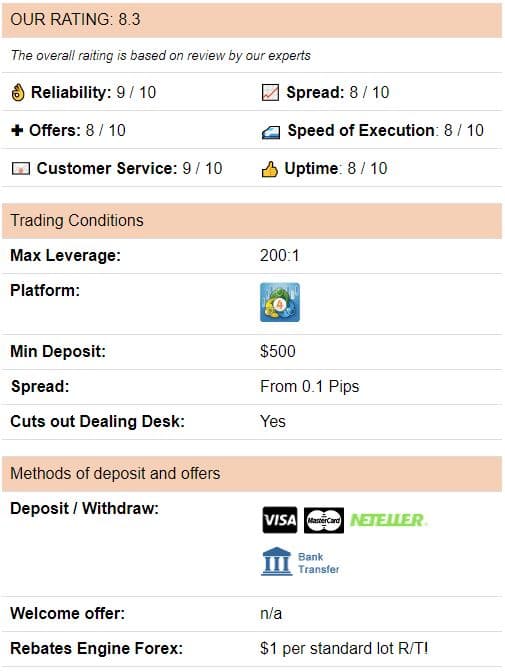Click the $500 minimum deposit value
505x672 pixels.
tap(277, 351)
